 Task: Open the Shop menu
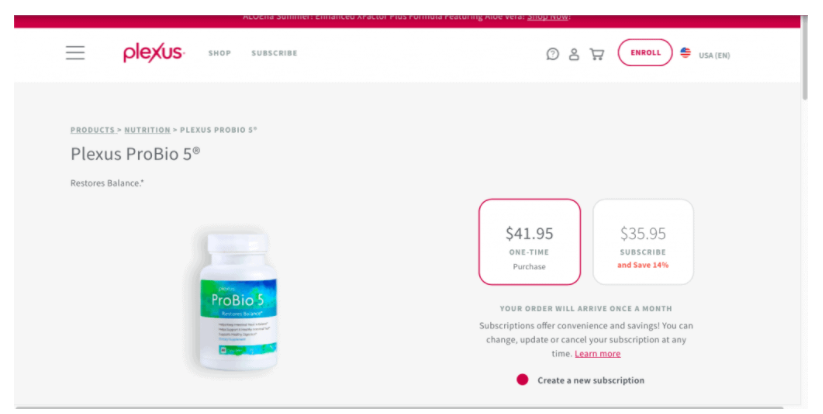pos(219,53)
